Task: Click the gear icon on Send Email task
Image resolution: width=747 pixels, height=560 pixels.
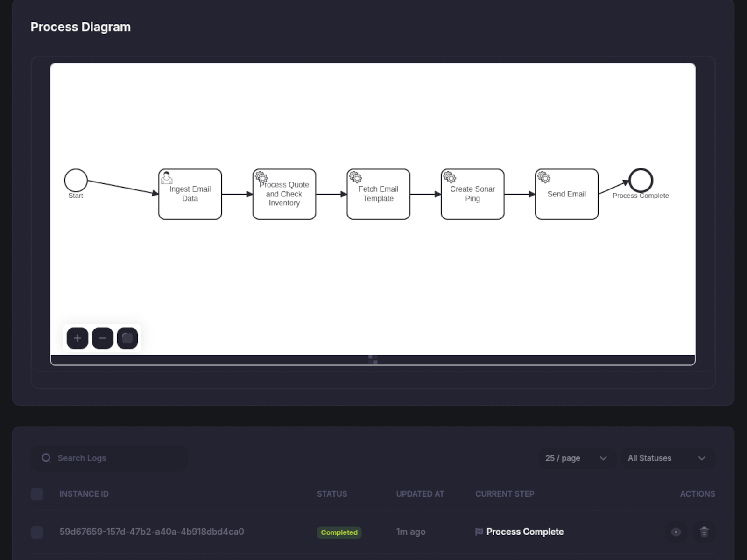Action: [x=543, y=178]
